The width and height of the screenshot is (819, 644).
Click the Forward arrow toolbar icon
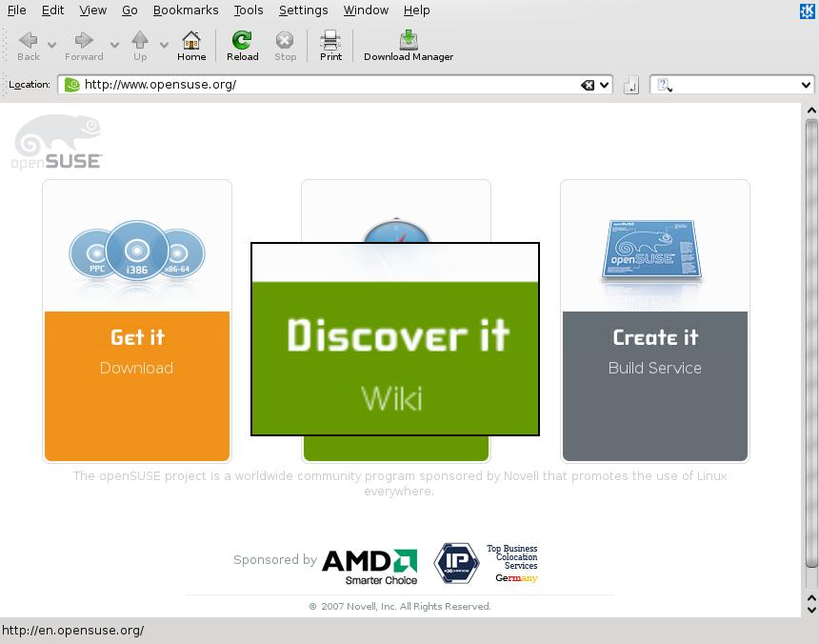point(84,40)
